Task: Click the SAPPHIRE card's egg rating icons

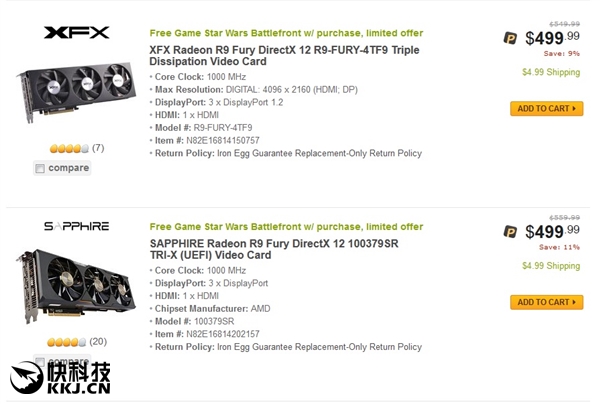Action: [x=65, y=341]
